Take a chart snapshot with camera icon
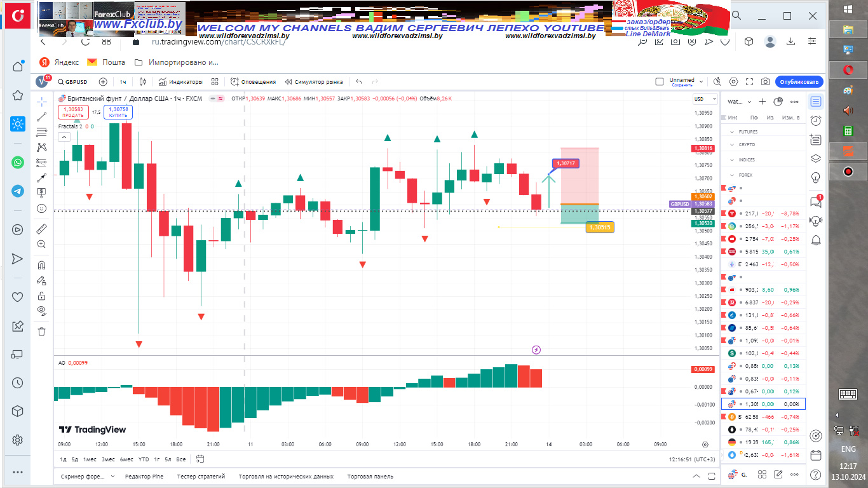868x488 pixels. (x=766, y=82)
